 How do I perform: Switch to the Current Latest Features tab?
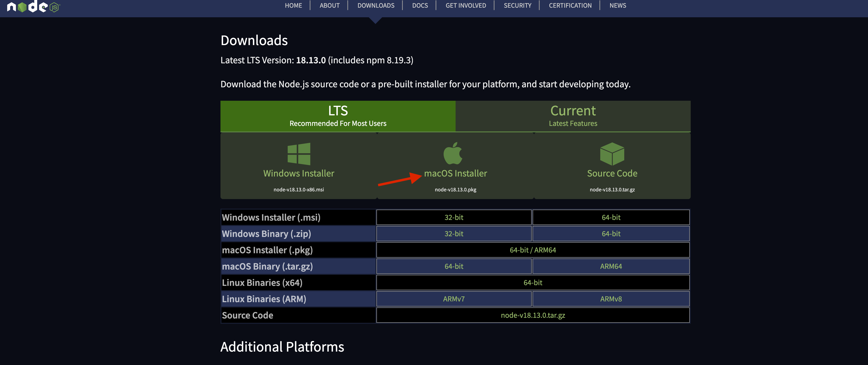(572, 116)
